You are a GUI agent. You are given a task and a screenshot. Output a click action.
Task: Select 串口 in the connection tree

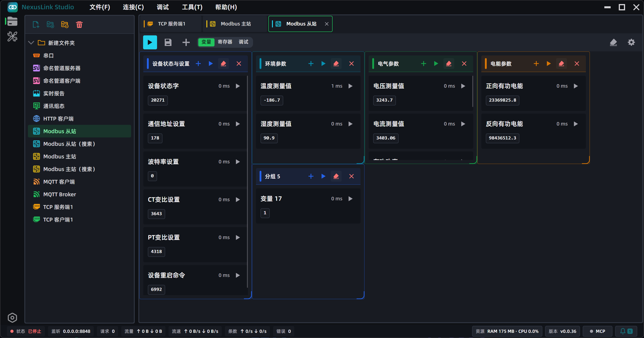80,55
